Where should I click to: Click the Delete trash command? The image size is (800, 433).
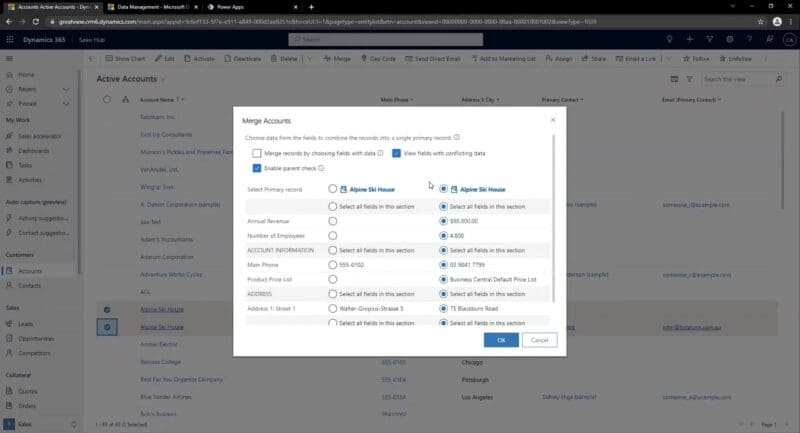284,59
